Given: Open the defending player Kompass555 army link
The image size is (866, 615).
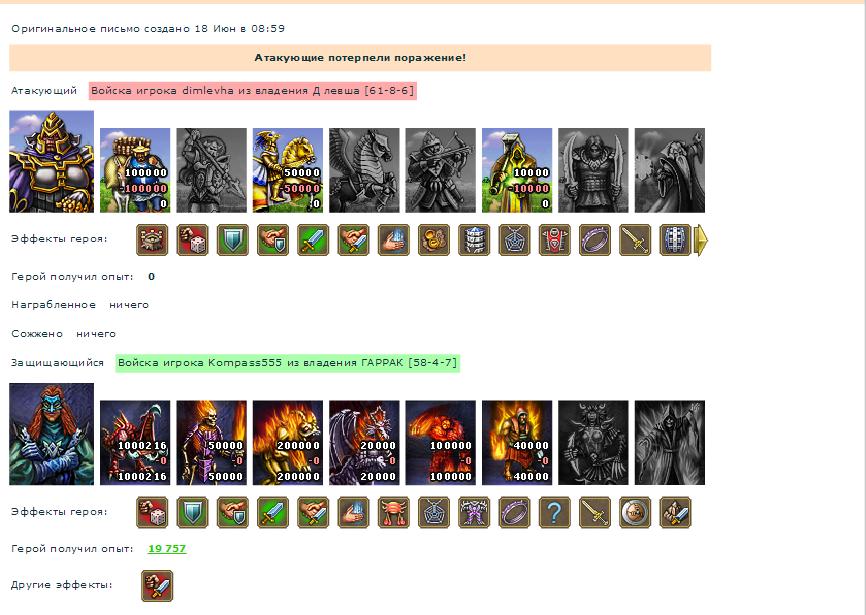Looking at the screenshot, I should point(287,363).
